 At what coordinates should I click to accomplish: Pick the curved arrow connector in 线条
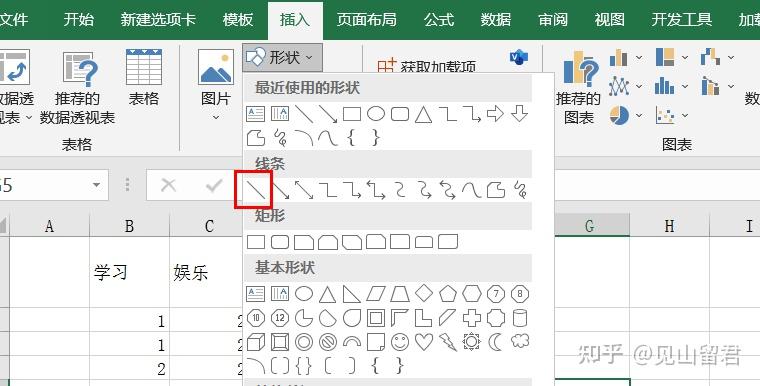coord(424,190)
